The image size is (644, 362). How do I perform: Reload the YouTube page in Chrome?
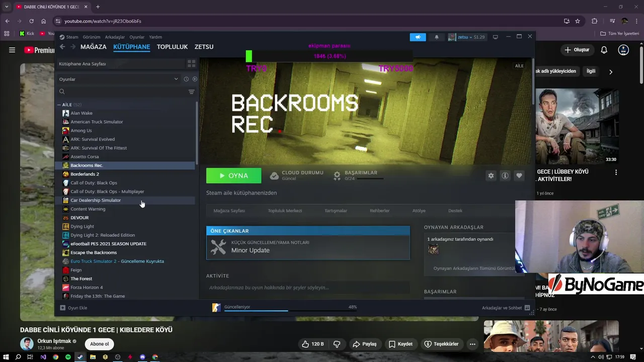[31, 21]
